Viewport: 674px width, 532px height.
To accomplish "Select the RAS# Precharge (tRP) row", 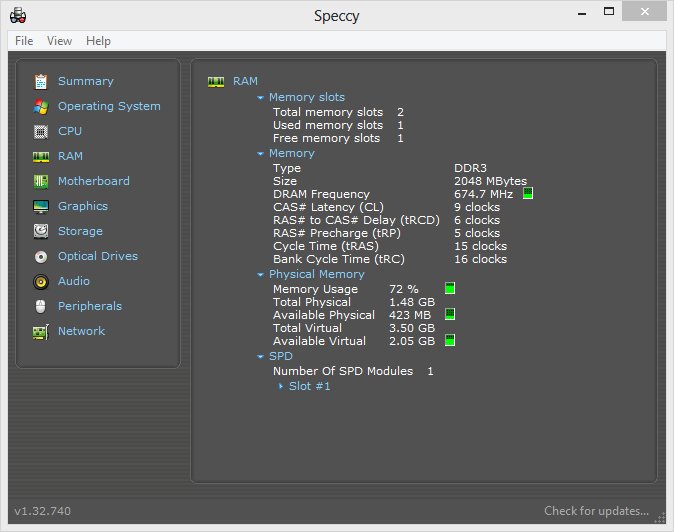I will (386, 233).
